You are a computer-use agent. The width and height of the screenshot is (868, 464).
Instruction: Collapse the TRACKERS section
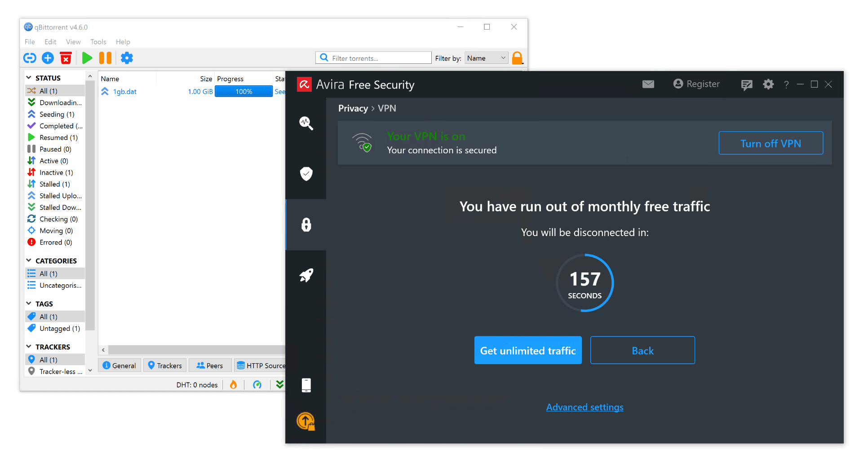coord(29,347)
